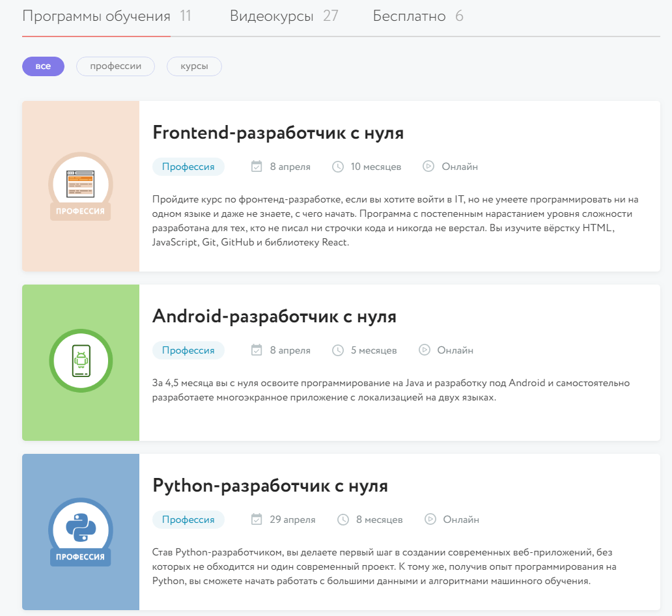Click '5 месяцев' duration text
The image size is (672, 616).
(x=374, y=350)
